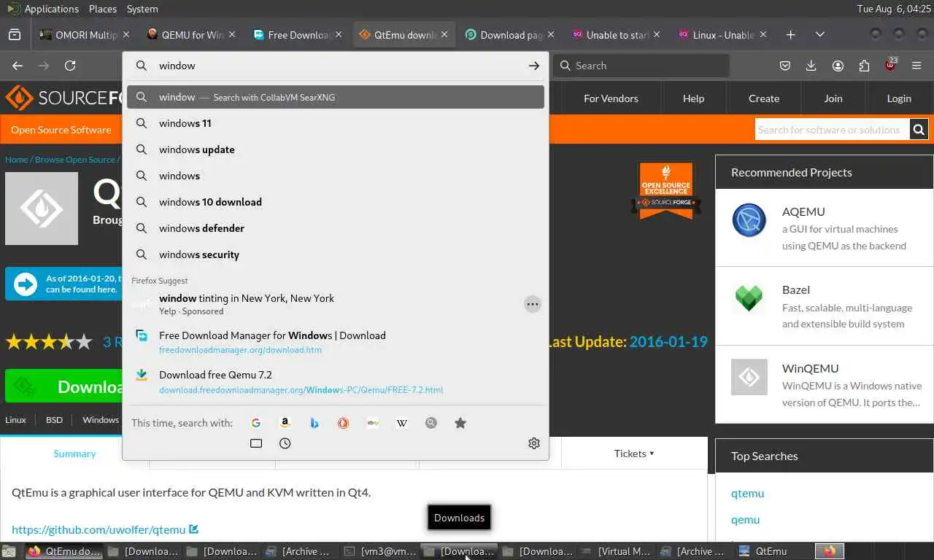Open Free Download Manager for Windows result
934x560 pixels.
[336, 342]
